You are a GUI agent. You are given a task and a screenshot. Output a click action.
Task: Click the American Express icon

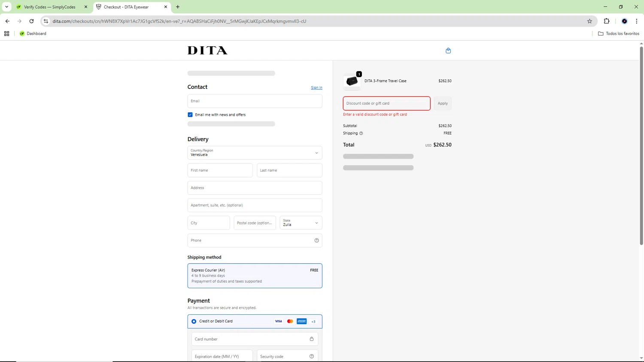point(302,321)
